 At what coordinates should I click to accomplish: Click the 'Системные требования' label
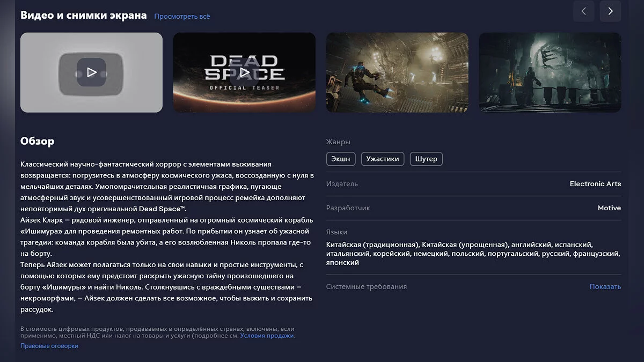367,286
